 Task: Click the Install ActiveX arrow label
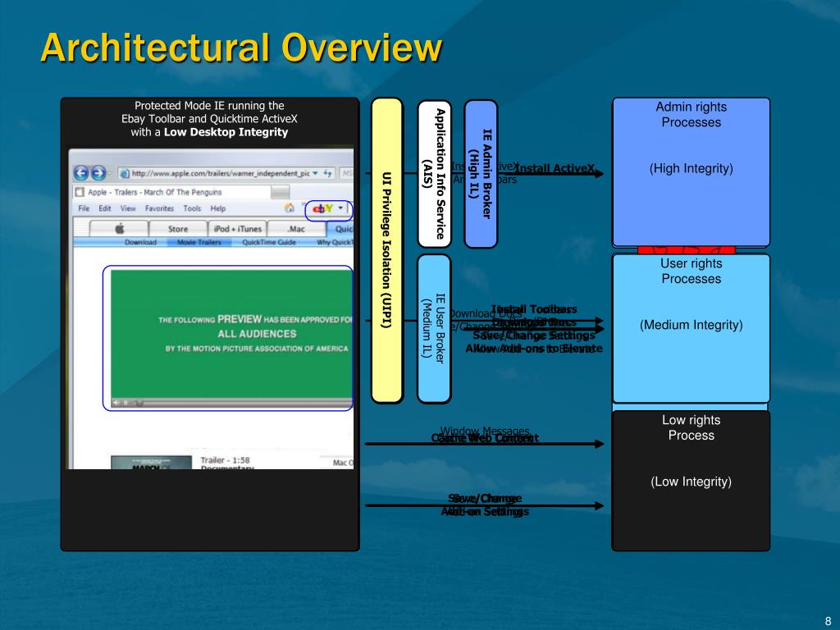pyautogui.click(x=555, y=168)
